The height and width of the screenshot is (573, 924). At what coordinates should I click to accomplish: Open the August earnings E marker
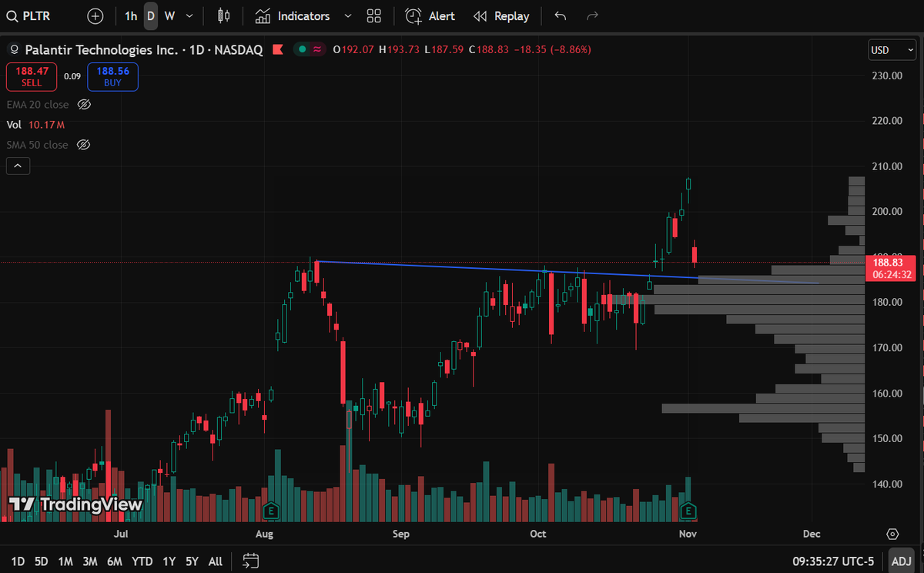coord(270,510)
